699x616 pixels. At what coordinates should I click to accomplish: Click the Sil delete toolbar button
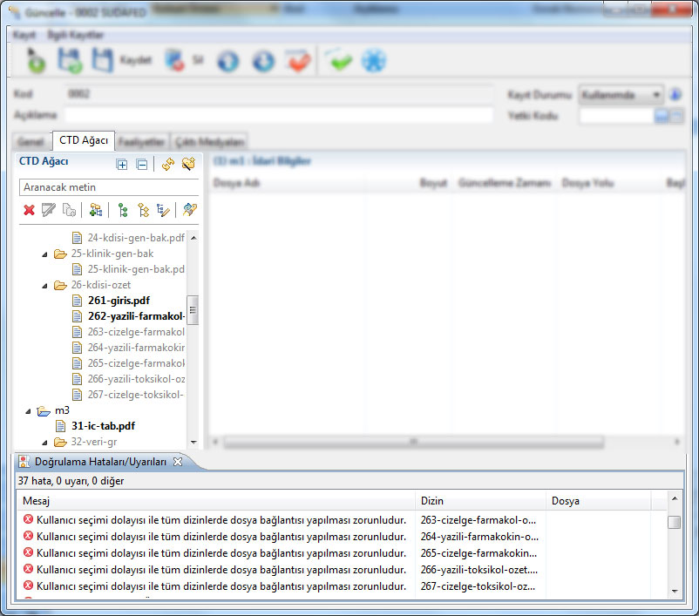184,61
